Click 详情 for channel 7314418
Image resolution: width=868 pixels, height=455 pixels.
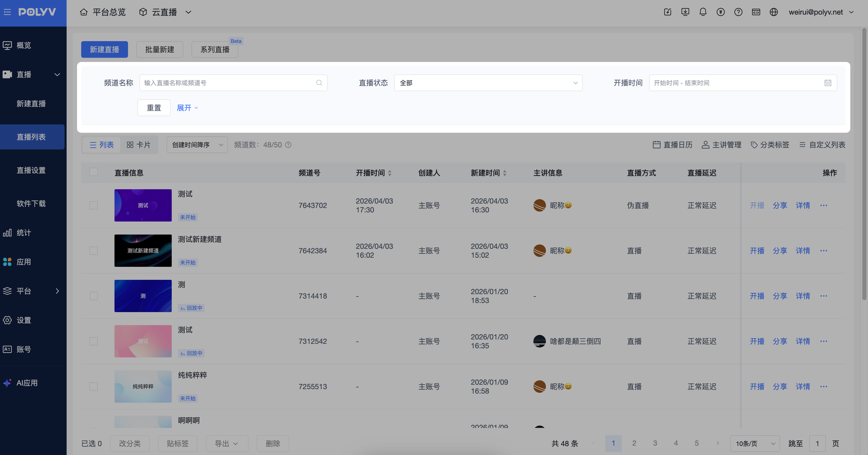click(x=803, y=296)
